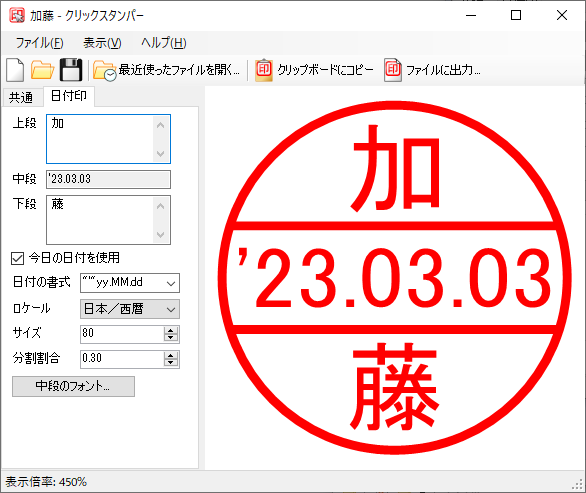Decrease the split ratio with the down arrow
The height and width of the screenshot is (493, 586).
tap(171, 363)
